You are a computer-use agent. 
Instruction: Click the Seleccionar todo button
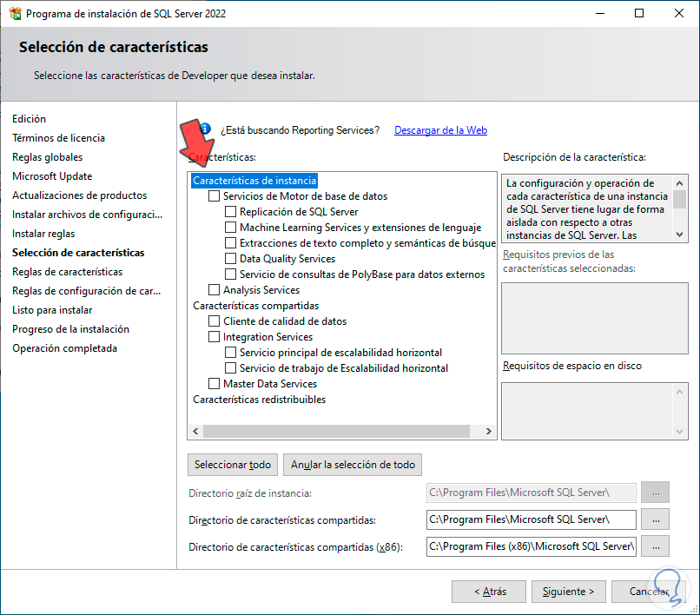coord(233,465)
